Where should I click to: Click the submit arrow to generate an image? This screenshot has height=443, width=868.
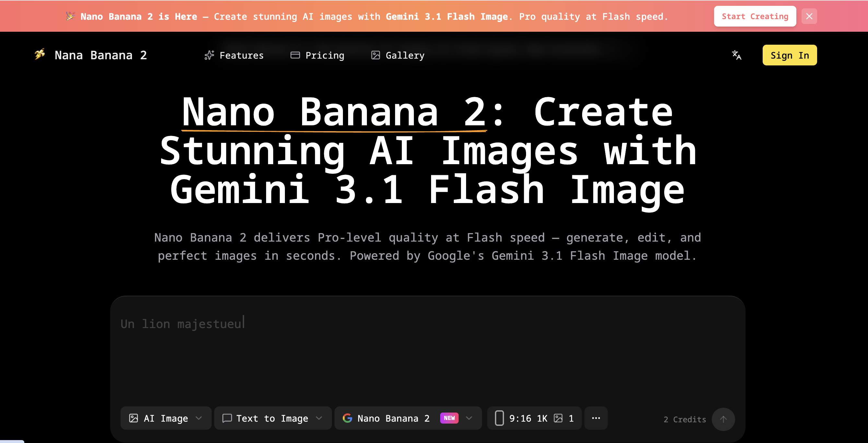pos(723,419)
